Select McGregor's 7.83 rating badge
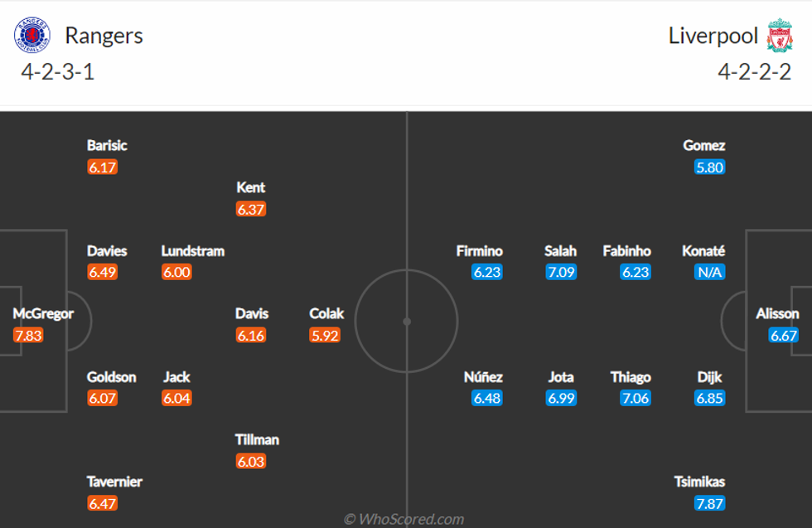This screenshot has height=528, width=812. tap(27, 336)
